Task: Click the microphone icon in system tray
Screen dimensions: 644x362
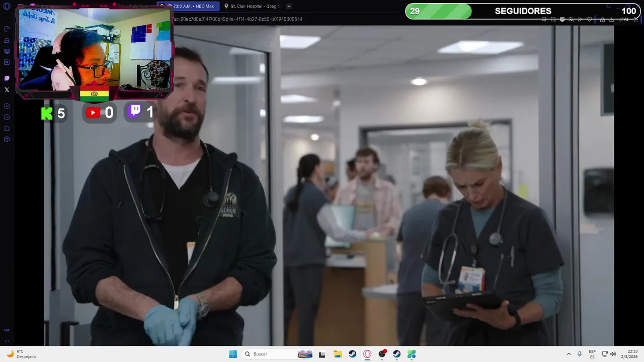Action: click(580, 354)
